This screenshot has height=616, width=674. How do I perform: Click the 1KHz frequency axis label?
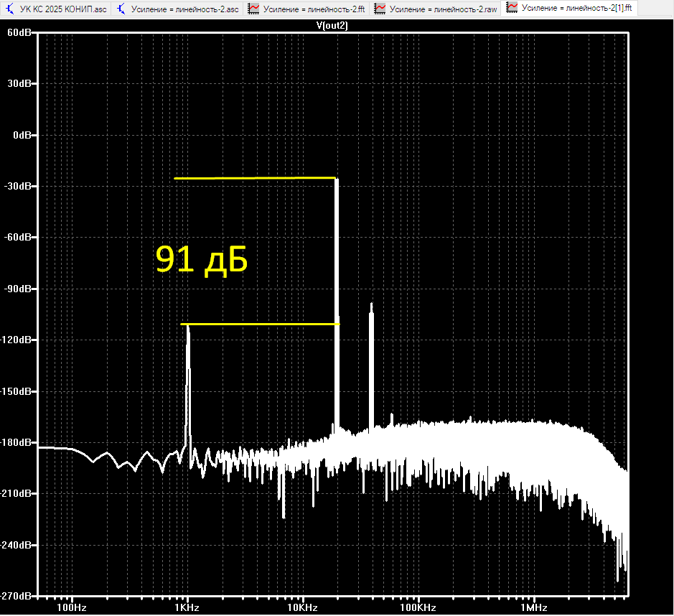coord(187,607)
